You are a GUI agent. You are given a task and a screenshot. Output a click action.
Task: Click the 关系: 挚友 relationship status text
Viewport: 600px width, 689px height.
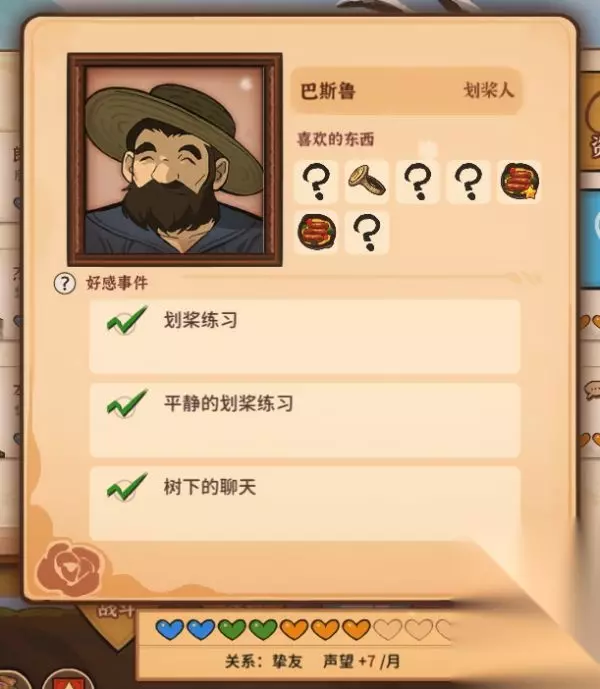coord(264,661)
